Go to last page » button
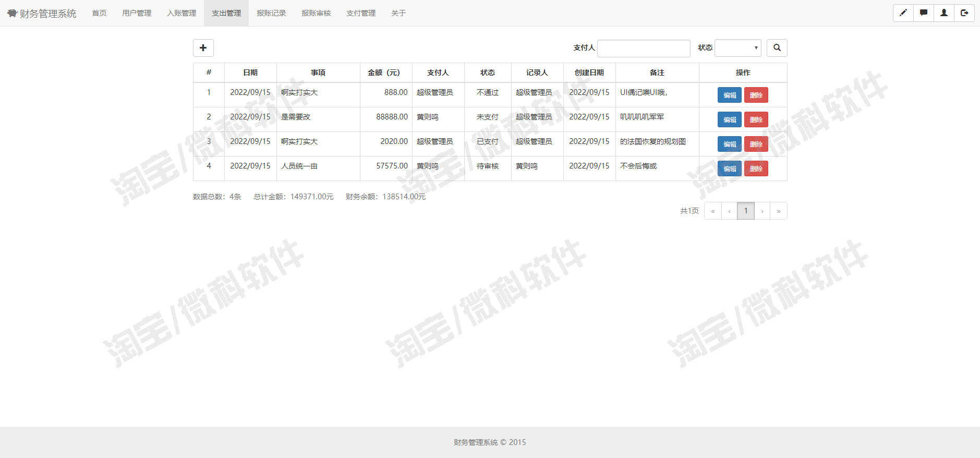Viewport: 980px width, 458px height. [x=779, y=211]
